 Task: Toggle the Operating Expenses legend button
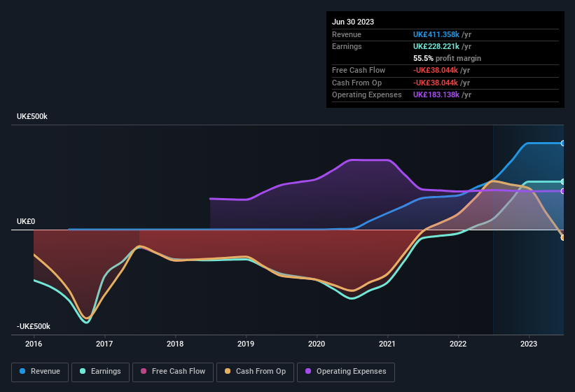tap(346, 372)
